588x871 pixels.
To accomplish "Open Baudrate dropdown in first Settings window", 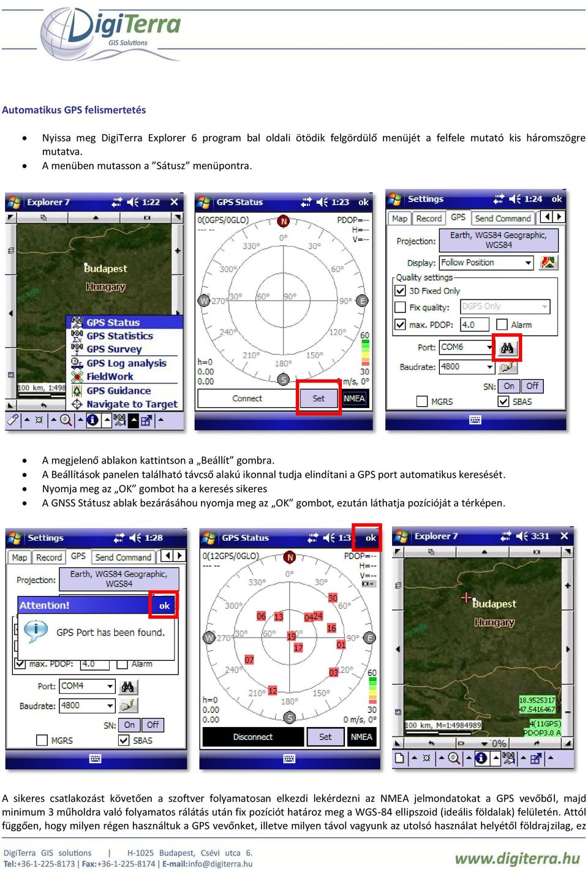I will click(466, 367).
